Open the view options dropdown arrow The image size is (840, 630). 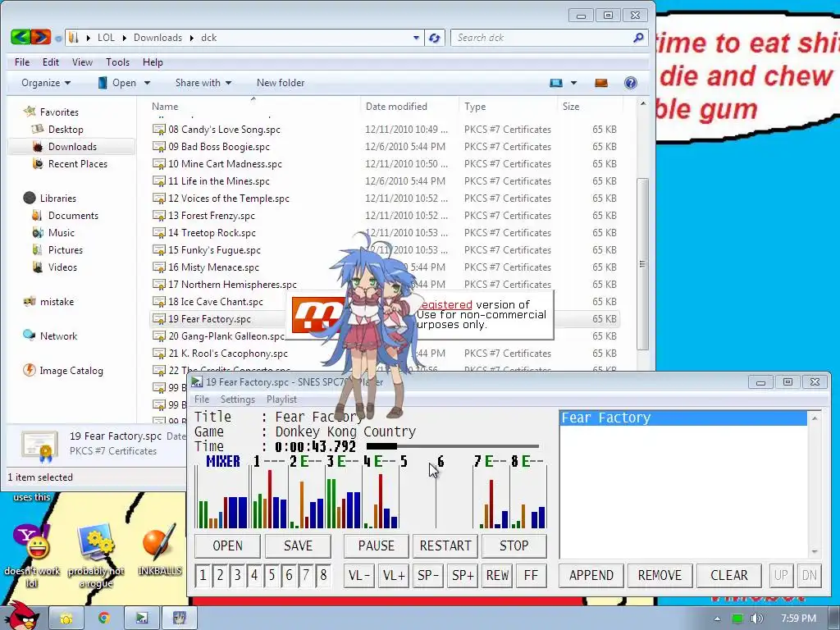pyautogui.click(x=573, y=83)
